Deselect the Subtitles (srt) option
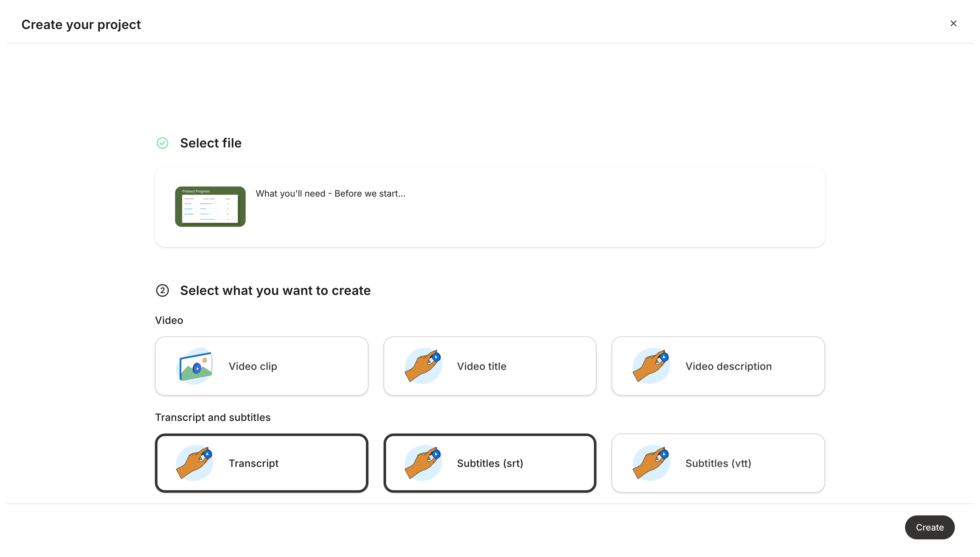980x557 pixels. click(x=490, y=463)
